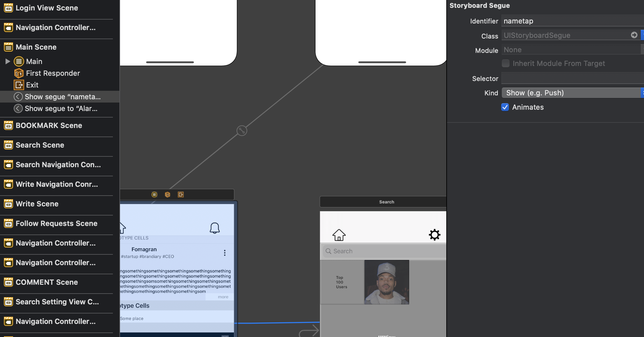This screenshot has width=644, height=337.
Task: Click the Search Navigation Con... scene icon
Action: pyautogui.click(x=8, y=165)
